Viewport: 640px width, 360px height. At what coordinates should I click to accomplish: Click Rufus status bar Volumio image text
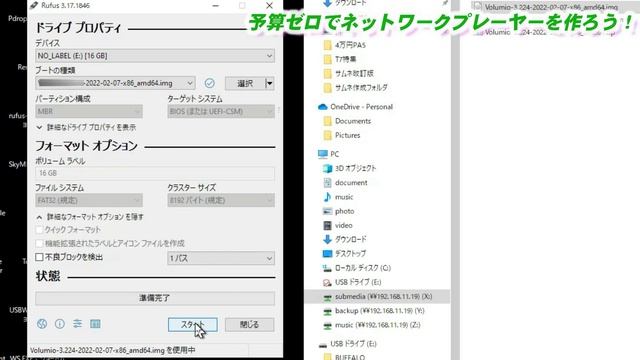[x=113, y=350]
